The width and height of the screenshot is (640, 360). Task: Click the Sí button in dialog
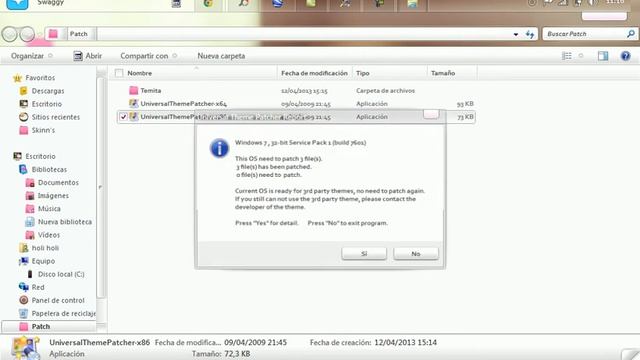pos(364,253)
